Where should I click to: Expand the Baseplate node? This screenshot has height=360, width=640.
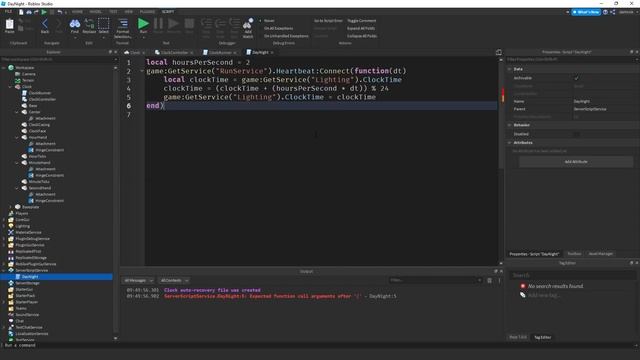click(11, 207)
